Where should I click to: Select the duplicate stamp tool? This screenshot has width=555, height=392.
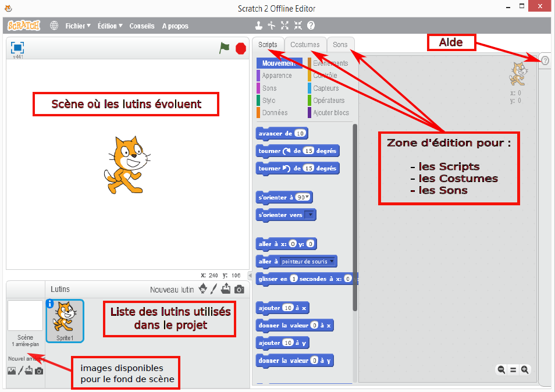[259, 26]
